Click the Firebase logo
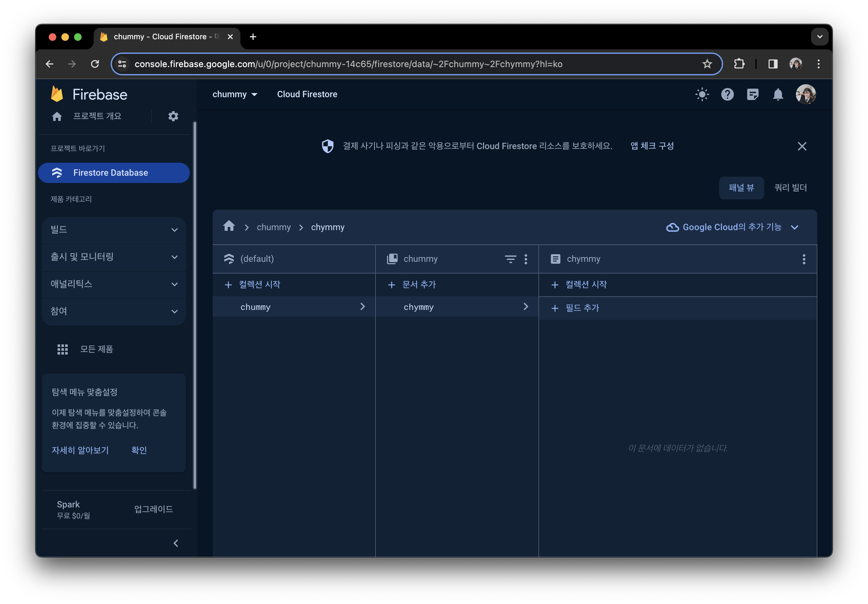The image size is (868, 604). [89, 94]
